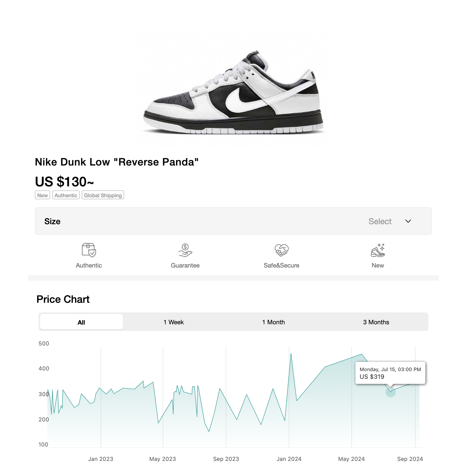Click the New sneaker sparkle icon

[x=378, y=251]
